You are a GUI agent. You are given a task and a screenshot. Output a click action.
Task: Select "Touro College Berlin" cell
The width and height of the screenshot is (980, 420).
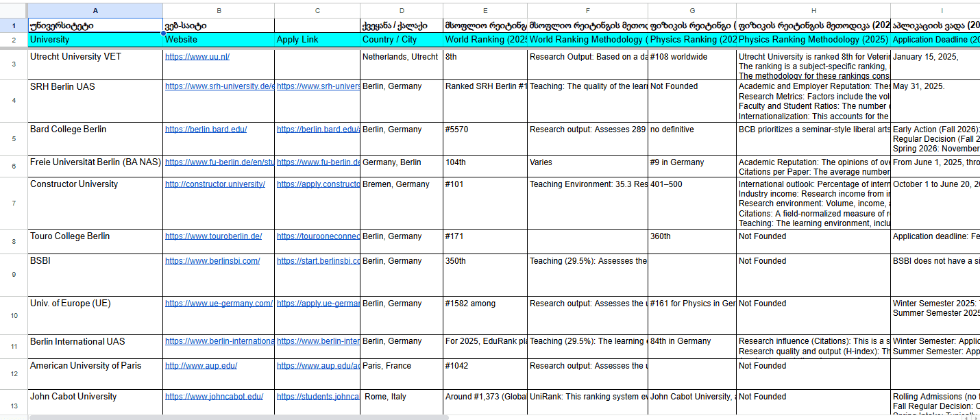coord(95,242)
